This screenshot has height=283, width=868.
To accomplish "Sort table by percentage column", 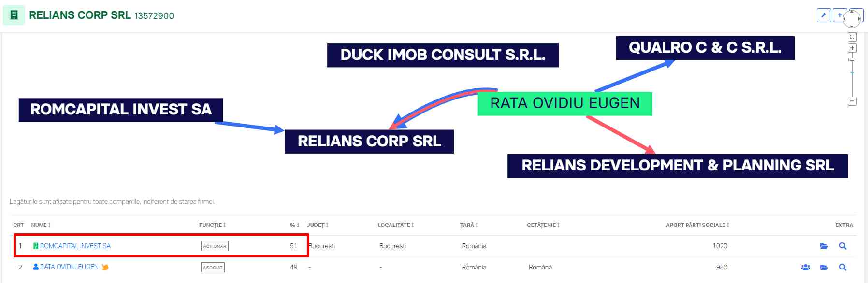I will (294, 225).
